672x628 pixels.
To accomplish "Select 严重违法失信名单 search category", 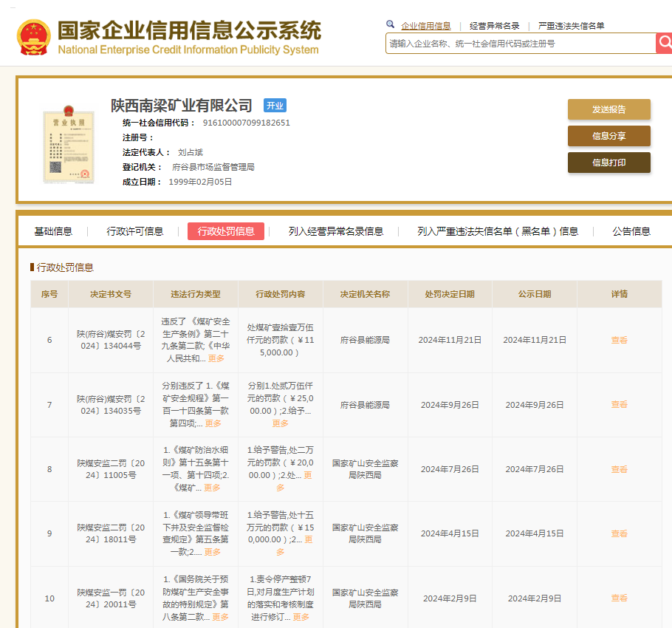I will click(x=571, y=26).
